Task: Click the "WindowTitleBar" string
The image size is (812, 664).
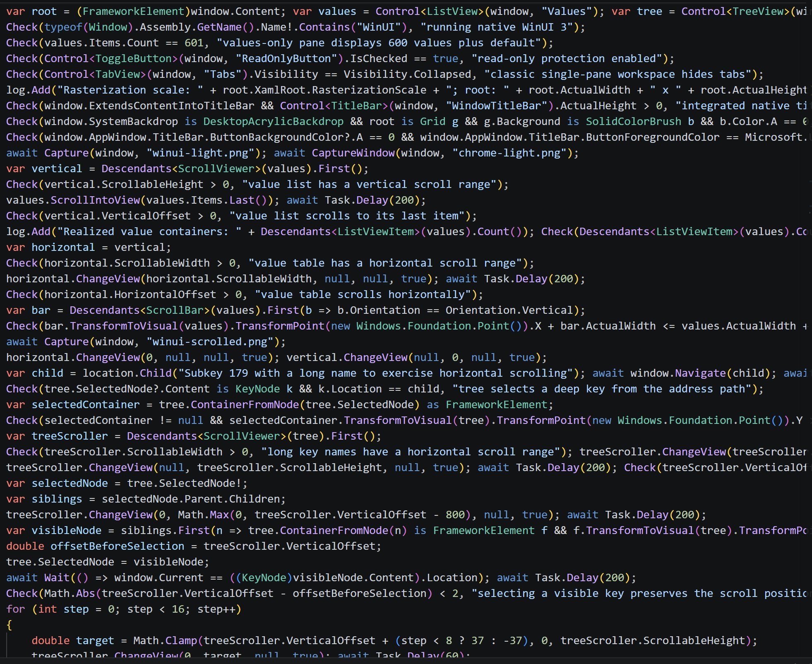Action: pyautogui.click(x=496, y=106)
